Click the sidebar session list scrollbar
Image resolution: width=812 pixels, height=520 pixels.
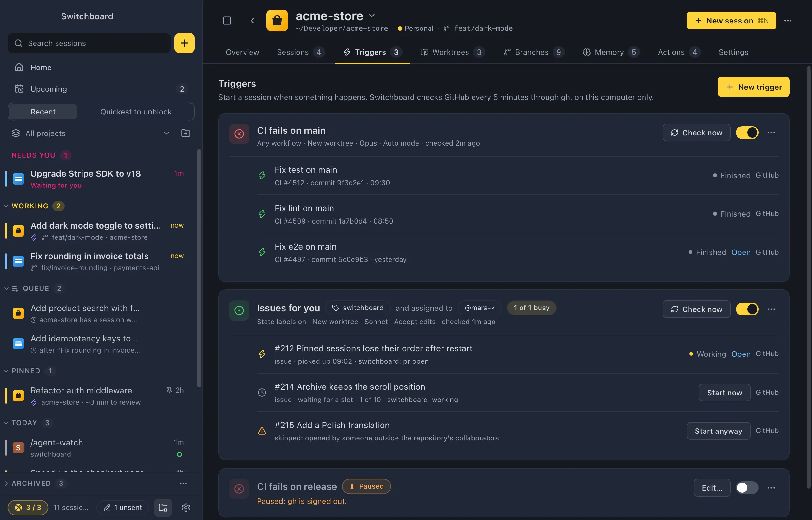[x=199, y=268]
